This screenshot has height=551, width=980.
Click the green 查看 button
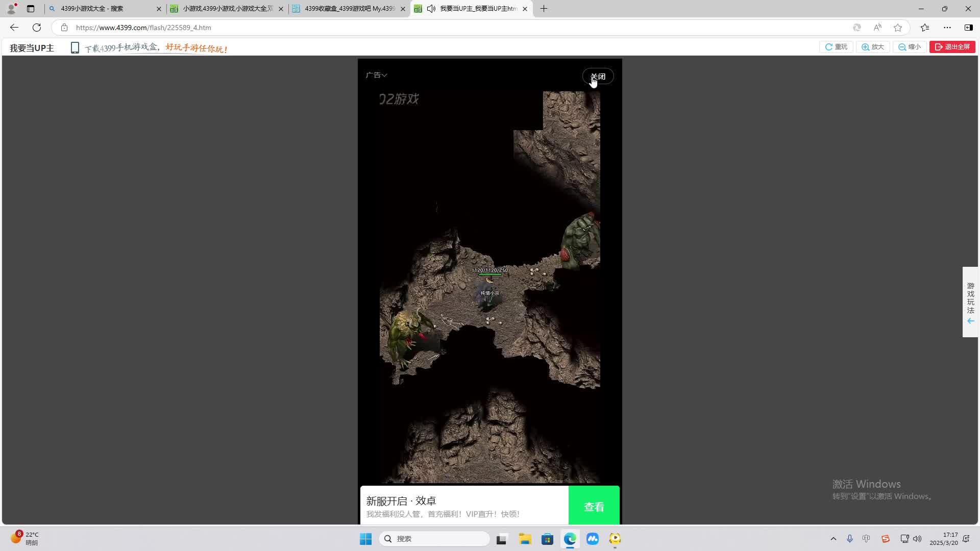coord(594,506)
